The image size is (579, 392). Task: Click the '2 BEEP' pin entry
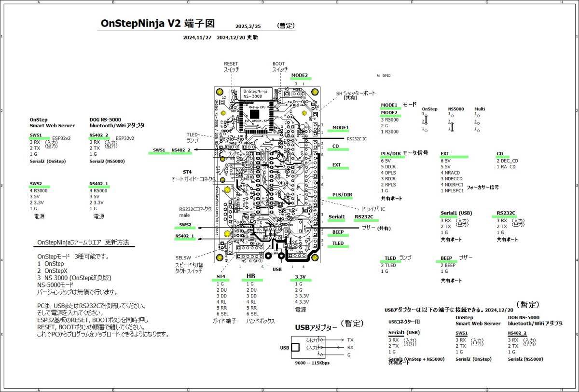[x=448, y=265]
